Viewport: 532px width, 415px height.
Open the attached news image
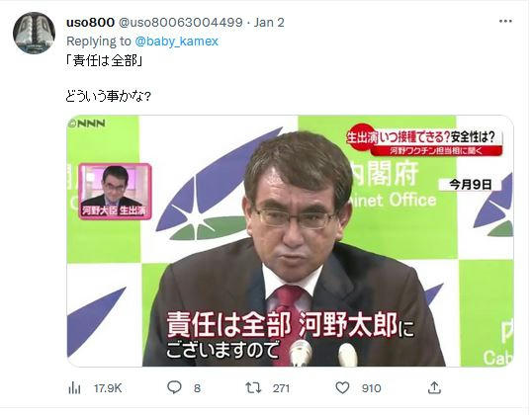(x=290, y=241)
